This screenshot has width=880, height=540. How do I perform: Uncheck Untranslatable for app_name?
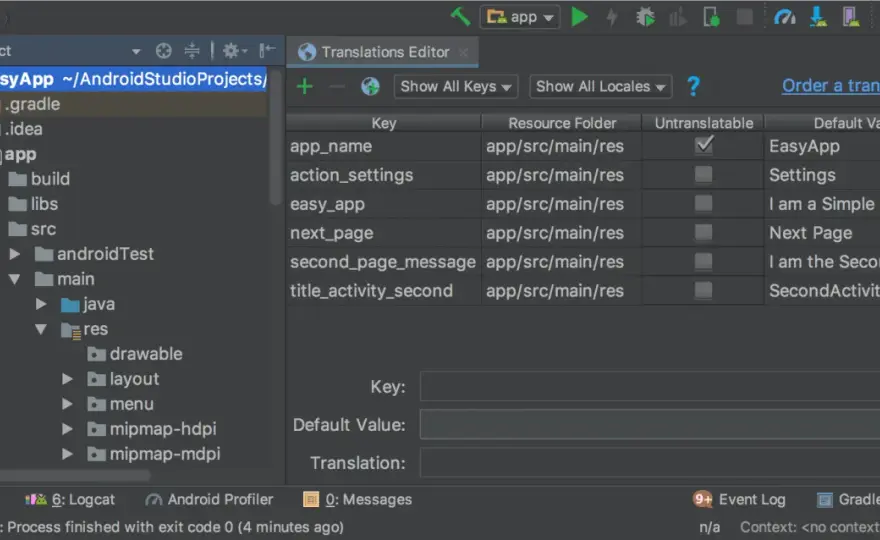click(x=704, y=145)
